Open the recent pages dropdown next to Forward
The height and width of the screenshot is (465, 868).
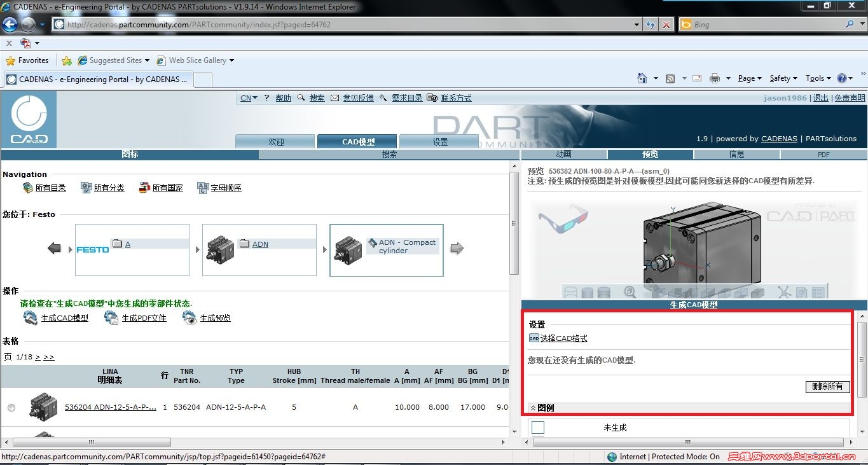[43, 25]
